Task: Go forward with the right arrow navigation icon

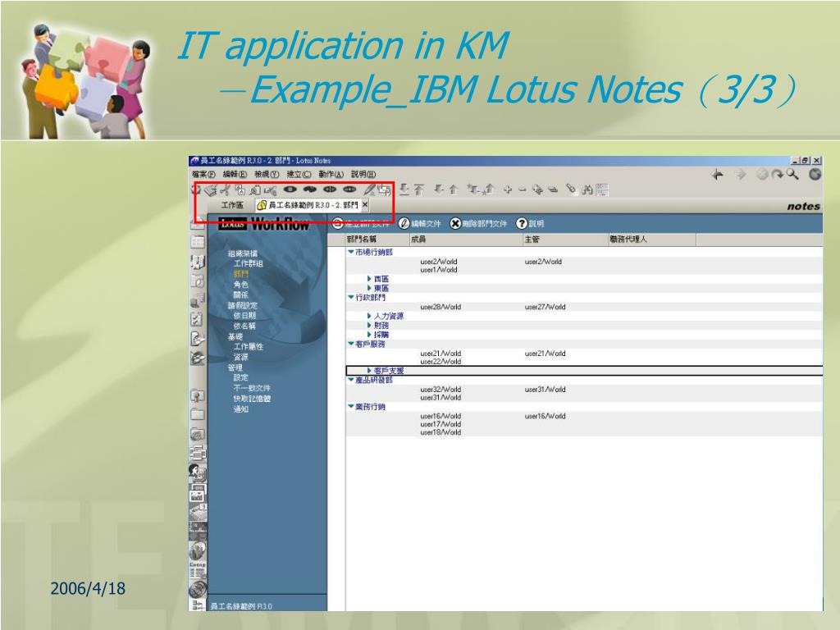Action: [x=742, y=174]
